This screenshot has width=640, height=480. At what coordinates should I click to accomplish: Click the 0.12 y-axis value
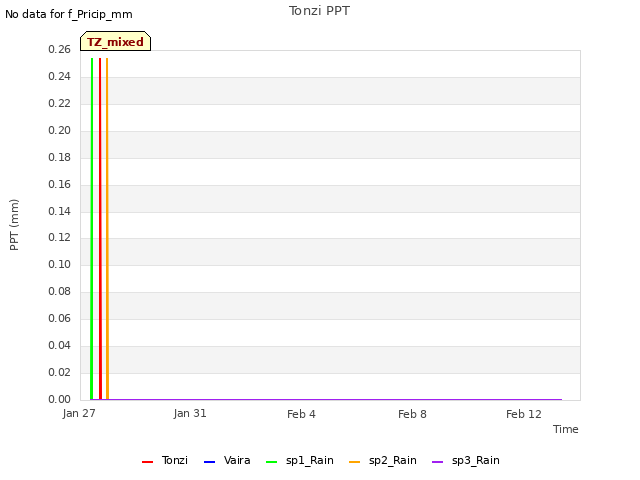(x=59, y=237)
